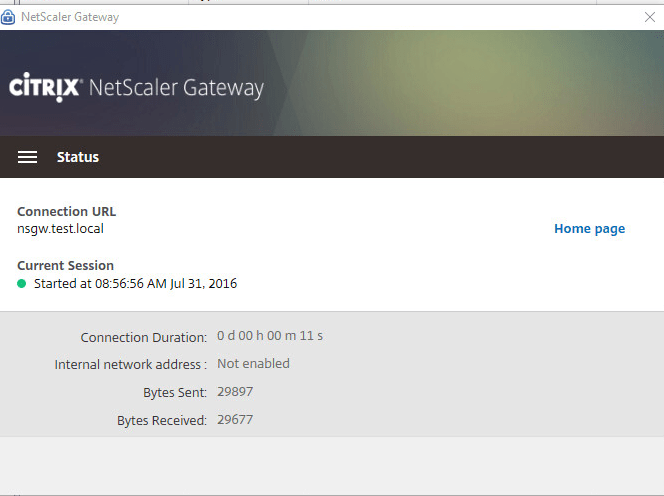
Task: Click the Connection Duration label
Action: [144, 338]
